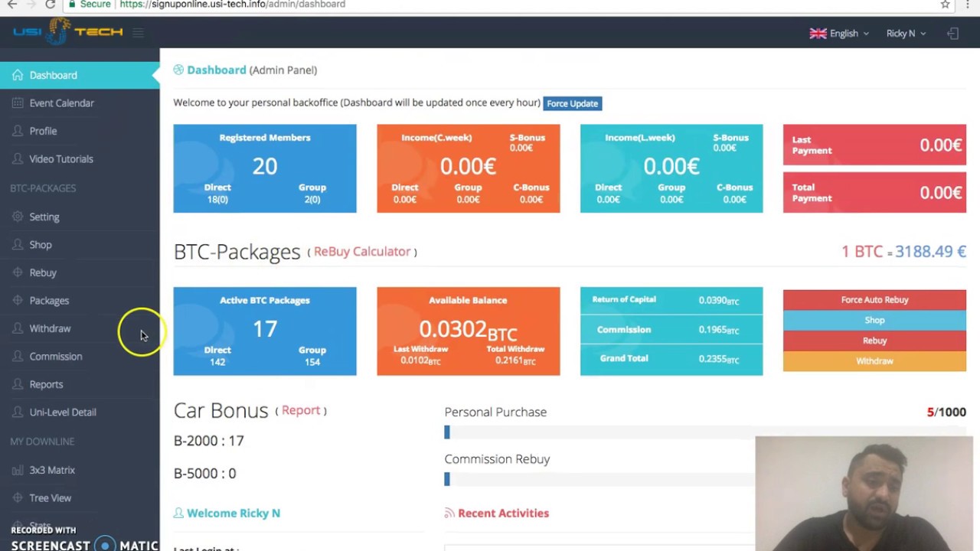980x551 pixels.
Task: Click the USI Tech logo
Action: [67, 31]
